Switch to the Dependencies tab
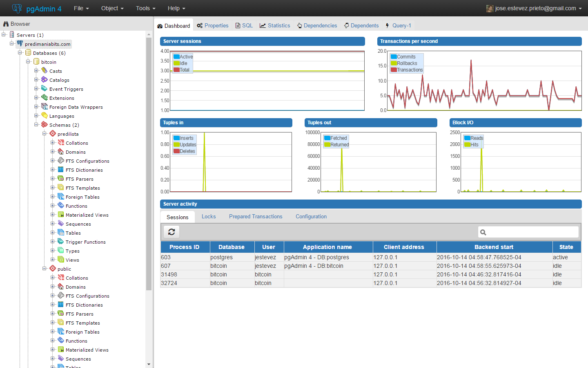This screenshot has width=588, height=368. pyautogui.click(x=317, y=25)
